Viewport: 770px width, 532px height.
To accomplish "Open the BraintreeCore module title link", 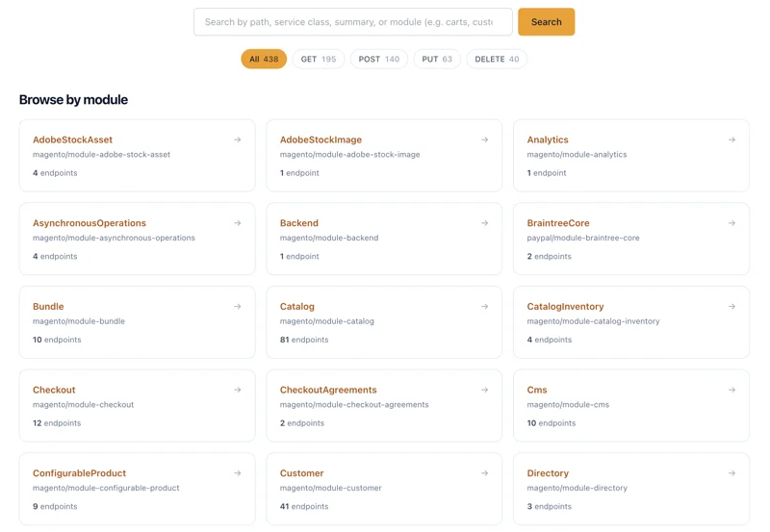I will [x=558, y=223].
